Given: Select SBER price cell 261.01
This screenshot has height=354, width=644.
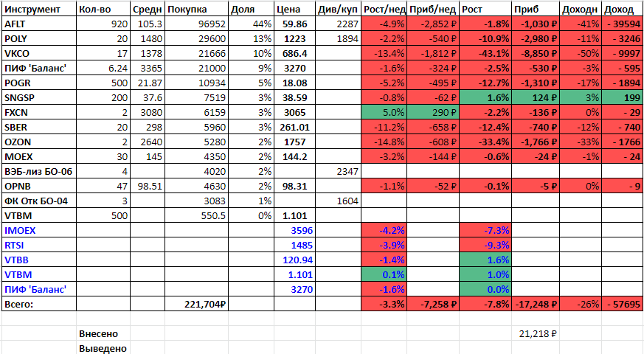Looking at the screenshot, I should [x=294, y=128].
